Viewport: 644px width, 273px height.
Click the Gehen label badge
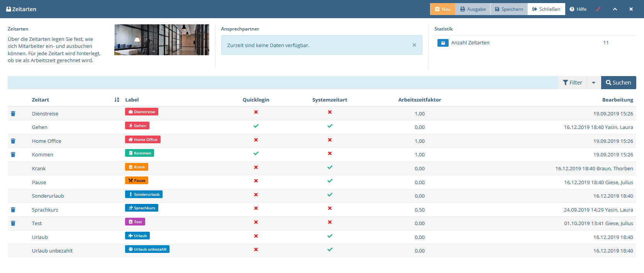click(x=137, y=125)
